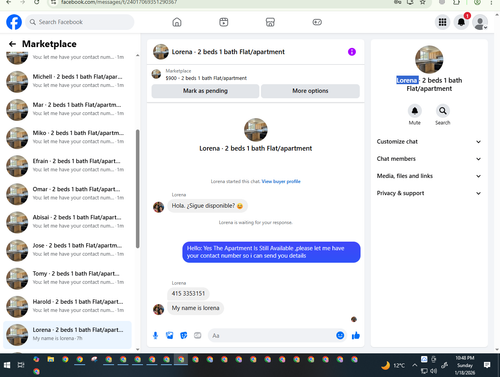Open the Michell conversation
This screenshot has width=500, height=377.
(67, 81)
